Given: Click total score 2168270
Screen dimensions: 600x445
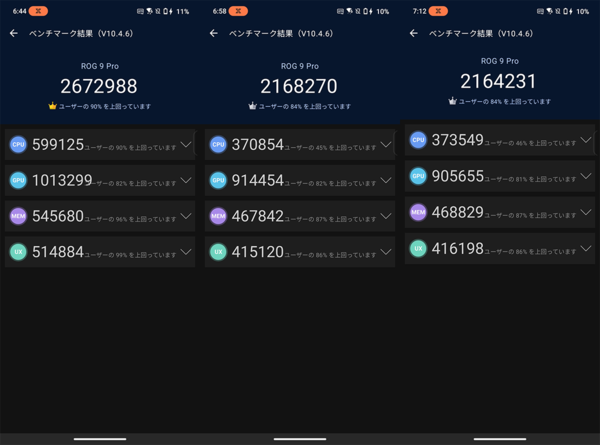Looking at the screenshot, I should click(299, 86).
